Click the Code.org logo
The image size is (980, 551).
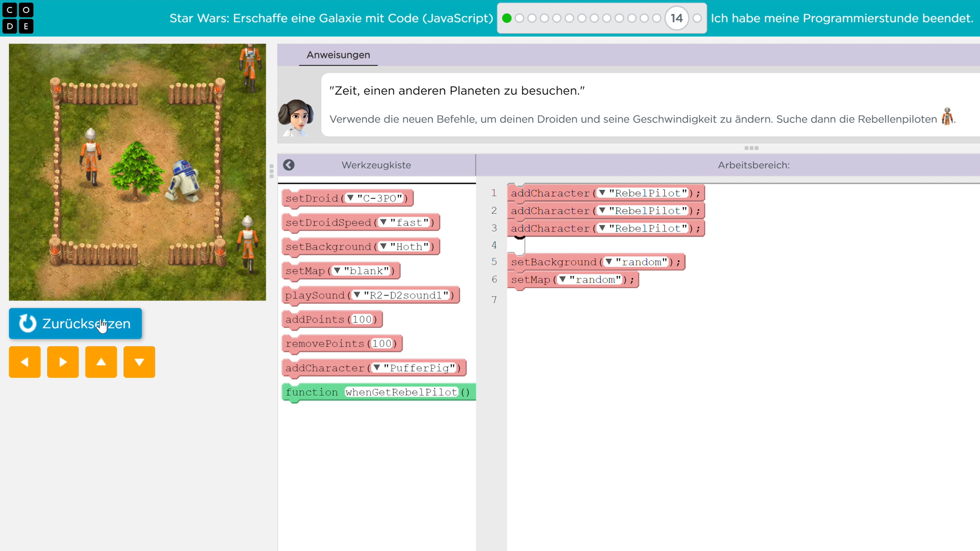(18, 18)
